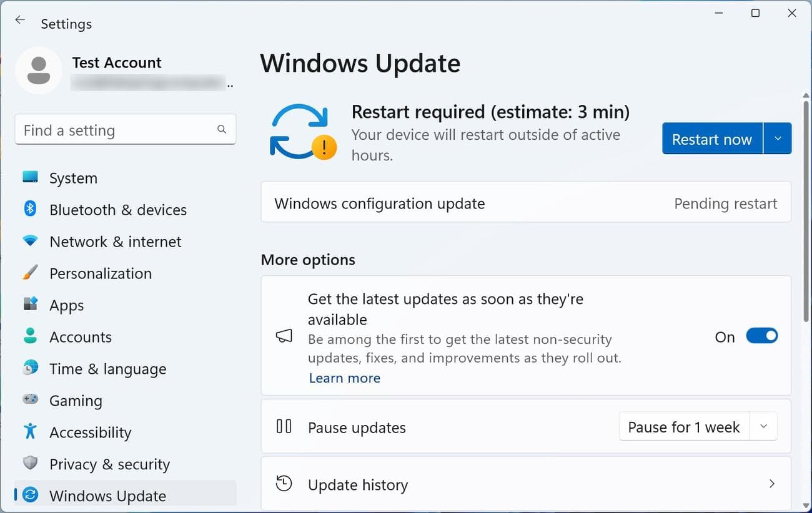This screenshot has height=513, width=812.
Task: Click the Update history clock icon
Action: 284,484
